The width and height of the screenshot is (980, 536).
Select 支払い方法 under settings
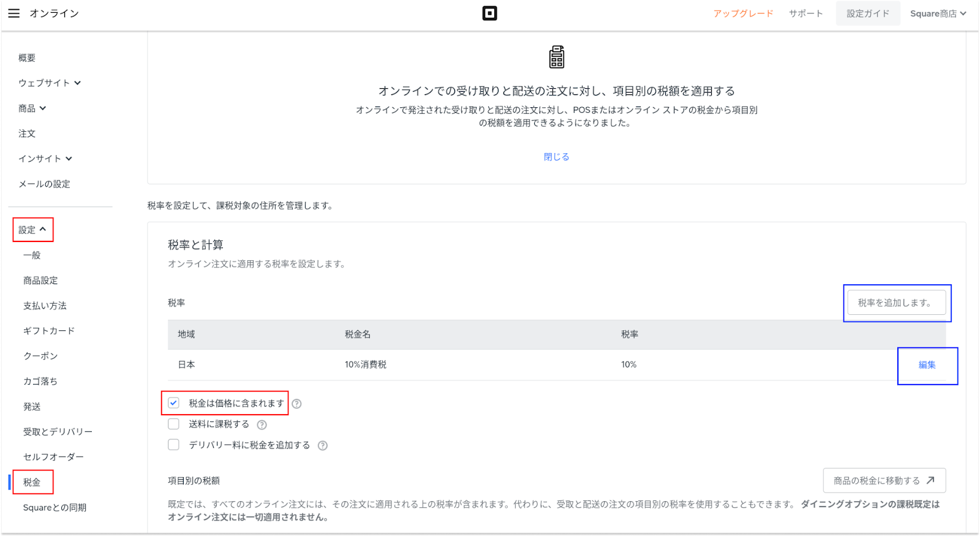tap(45, 306)
